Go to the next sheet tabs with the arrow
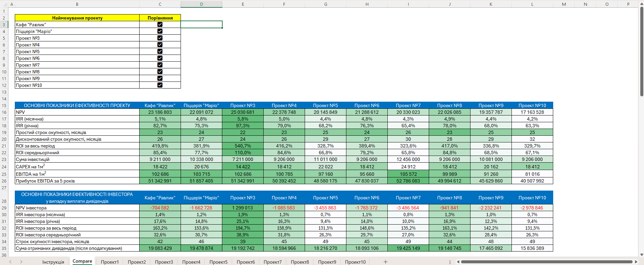This screenshot has height=265, width=644. point(21,262)
